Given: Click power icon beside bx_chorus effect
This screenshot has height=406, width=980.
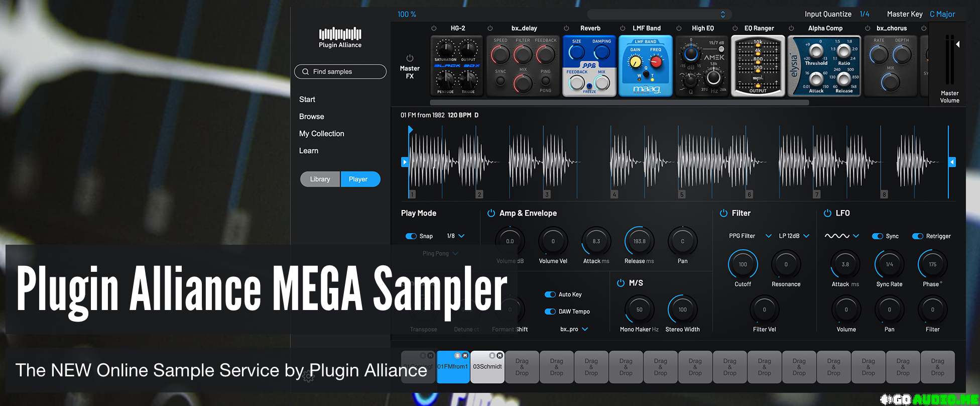Looking at the screenshot, I should coord(867,28).
